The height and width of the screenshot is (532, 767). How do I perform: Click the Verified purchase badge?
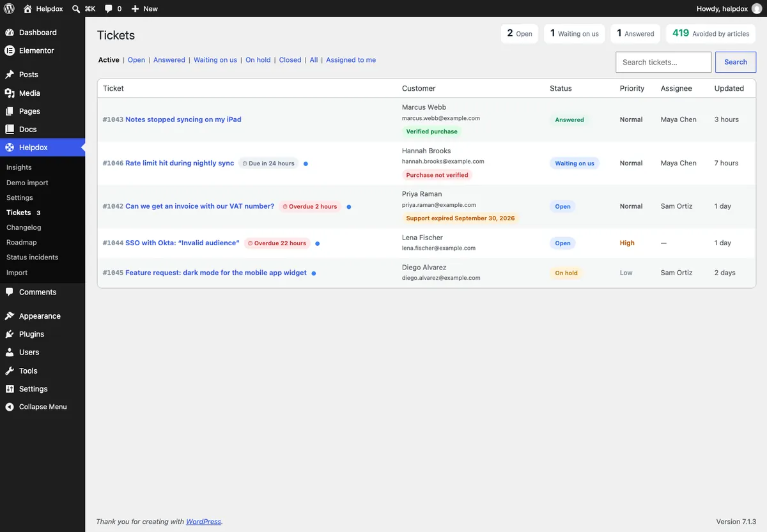[432, 132]
